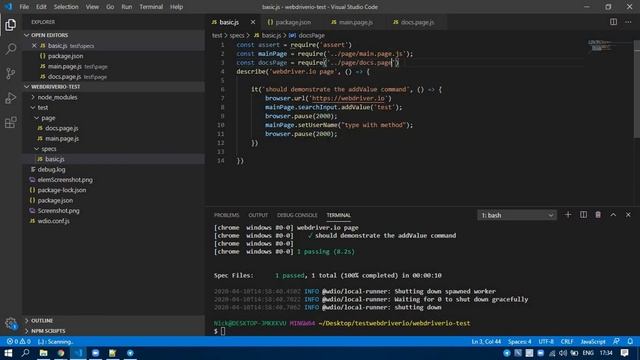640x360 pixels.
Task: Change indentation via Spaces: 4
Action: [520, 341]
